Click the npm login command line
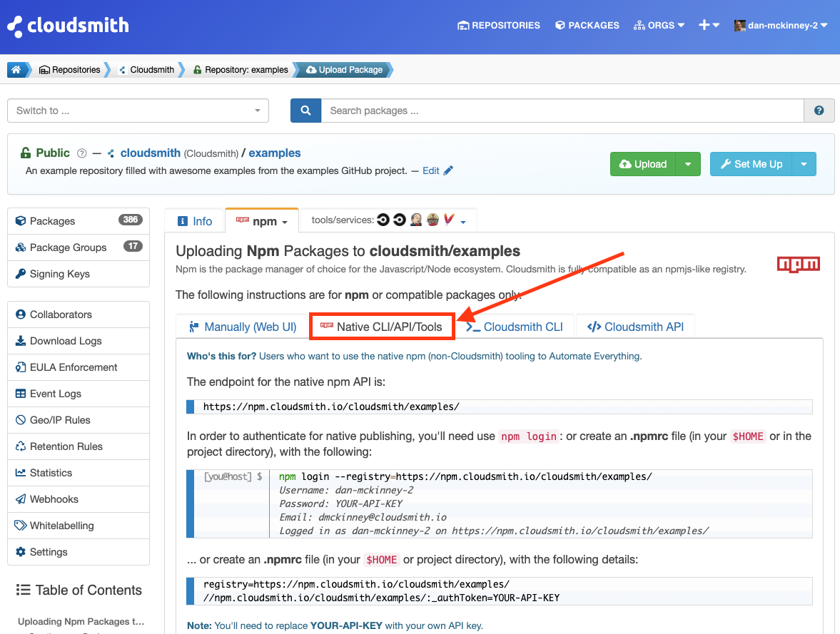The image size is (840, 634). click(x=465, y=476)
